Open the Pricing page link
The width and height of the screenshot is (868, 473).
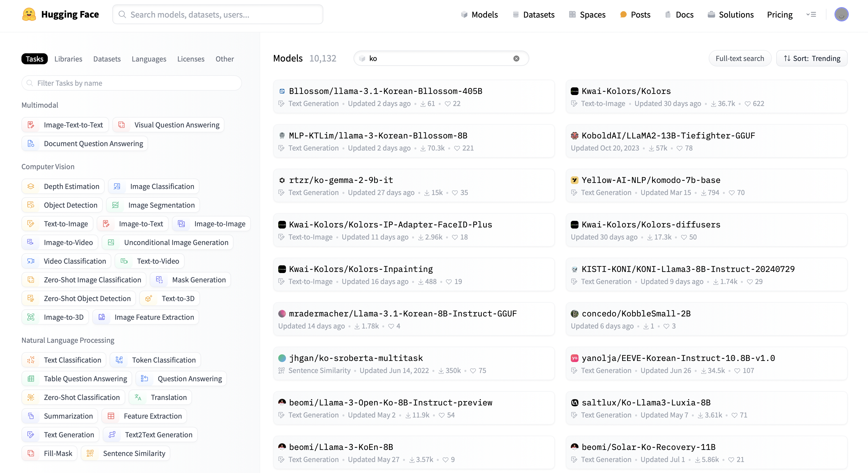pyautogui.click(x=779, y=15)
